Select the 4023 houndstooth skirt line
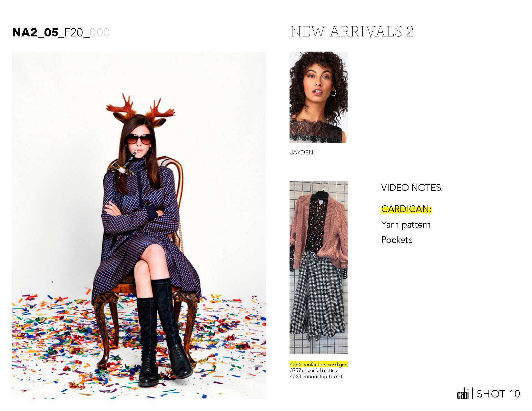532x411 pixels. (316, 377)
